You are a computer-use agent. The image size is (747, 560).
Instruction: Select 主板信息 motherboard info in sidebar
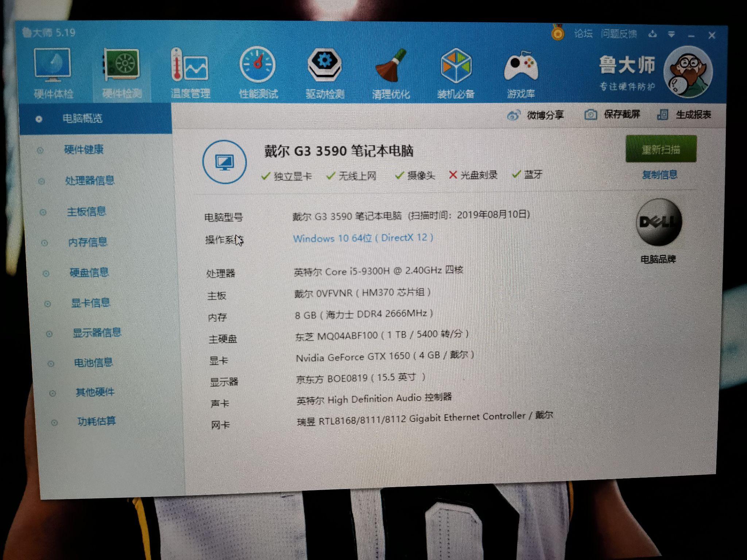pos(86,211)
